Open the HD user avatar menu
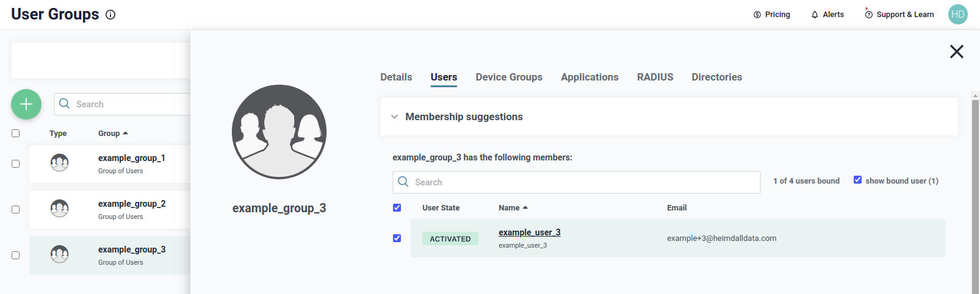This screenshot has height=294, width=980. 957,15
